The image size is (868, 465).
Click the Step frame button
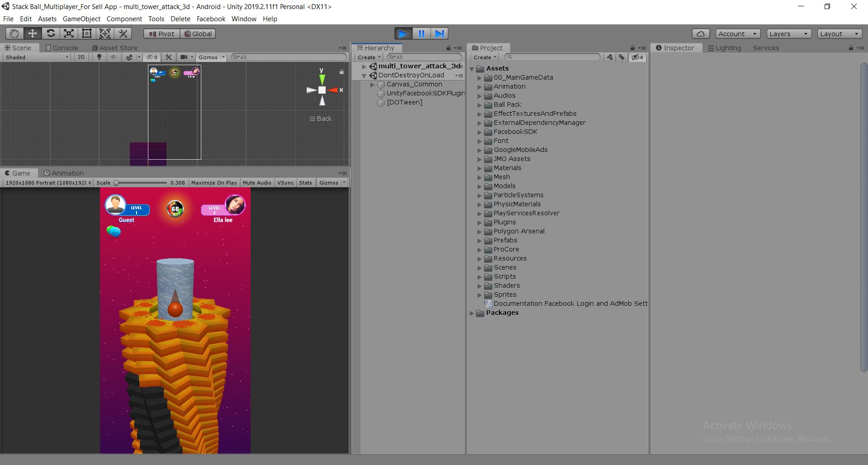click(x=439, y=33)
